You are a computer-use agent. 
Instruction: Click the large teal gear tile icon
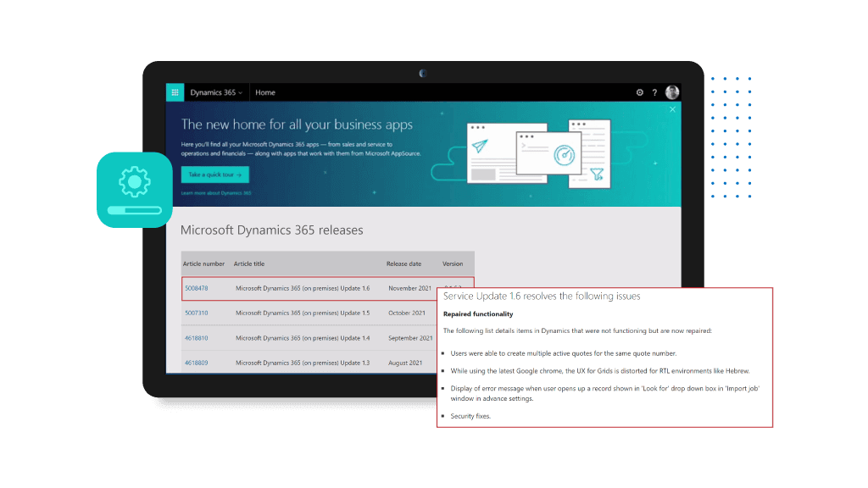134,181
